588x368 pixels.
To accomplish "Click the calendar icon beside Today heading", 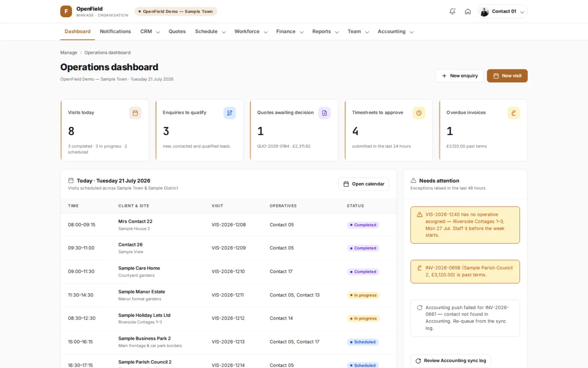I will coord(71,180).
